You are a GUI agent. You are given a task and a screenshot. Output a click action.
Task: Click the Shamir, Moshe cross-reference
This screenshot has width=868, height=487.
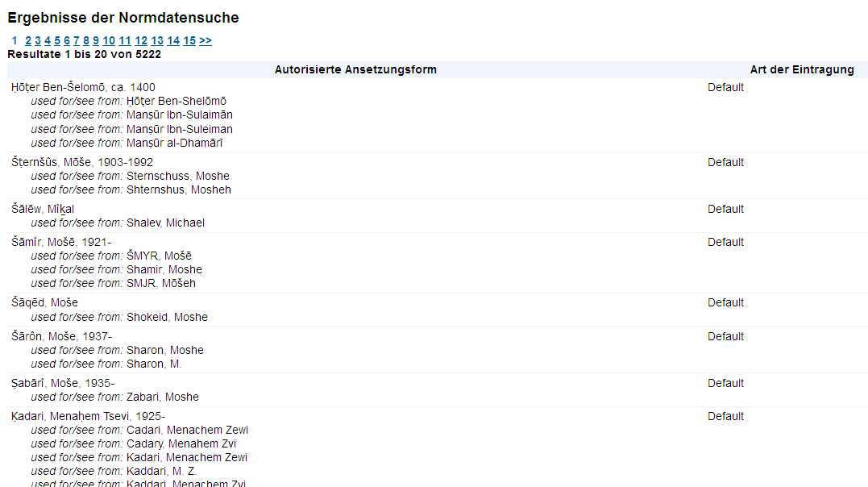point(164,269)
